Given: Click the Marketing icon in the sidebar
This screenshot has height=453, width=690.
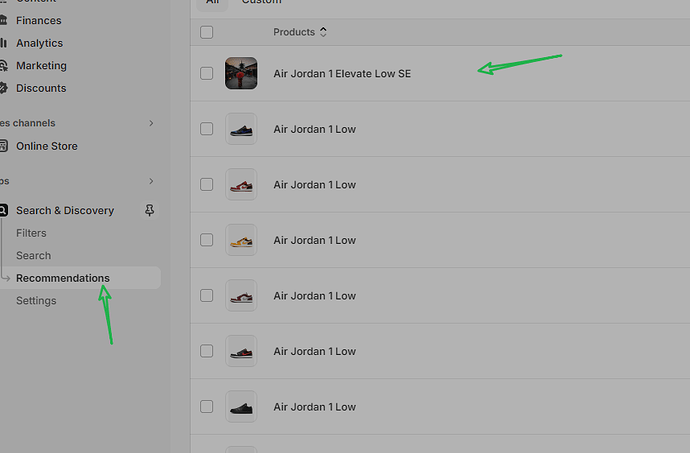Looking at the screenshot, I should (x=5, y=66).
